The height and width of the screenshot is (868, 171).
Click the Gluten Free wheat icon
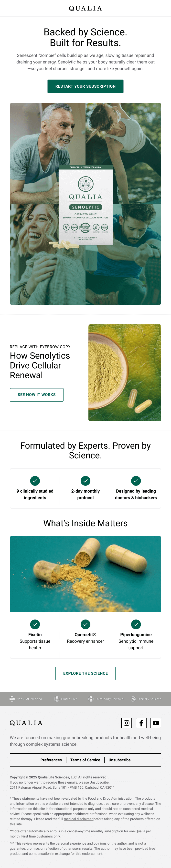(57, 699)
